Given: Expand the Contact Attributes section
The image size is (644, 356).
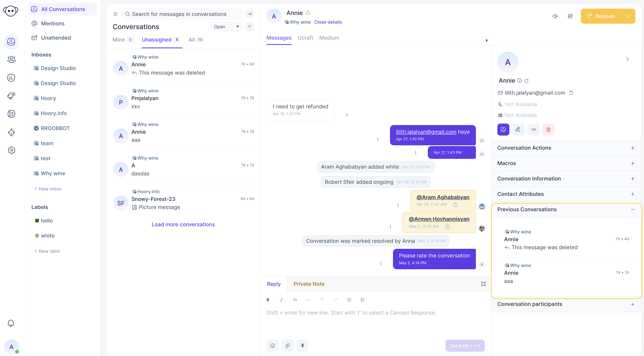Looking at the screenshot, I should point(633,194).
